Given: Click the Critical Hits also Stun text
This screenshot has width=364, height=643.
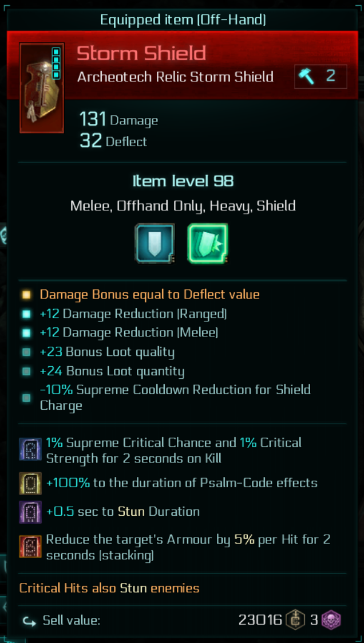Looking at the screenshot, I should point(109,588).
